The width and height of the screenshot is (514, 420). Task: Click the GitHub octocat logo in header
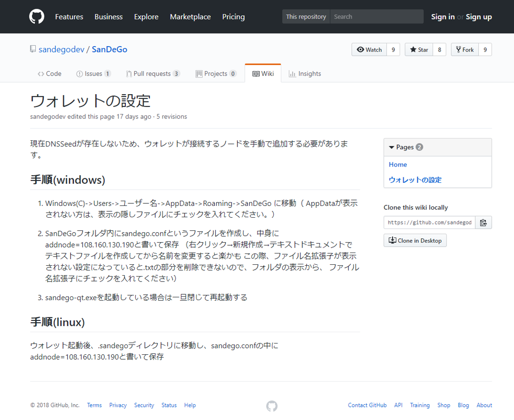pos(37,17)
